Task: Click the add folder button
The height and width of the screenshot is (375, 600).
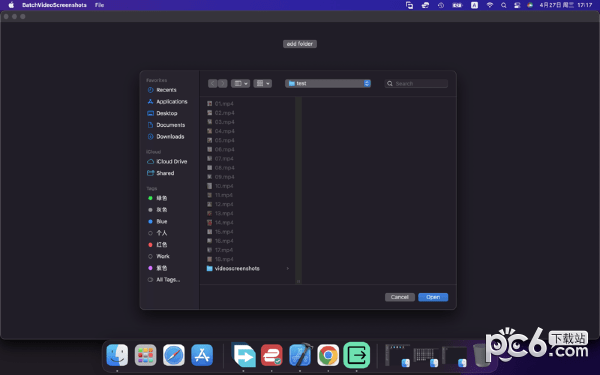Action: pyautogui.click(x=300, y=44)
